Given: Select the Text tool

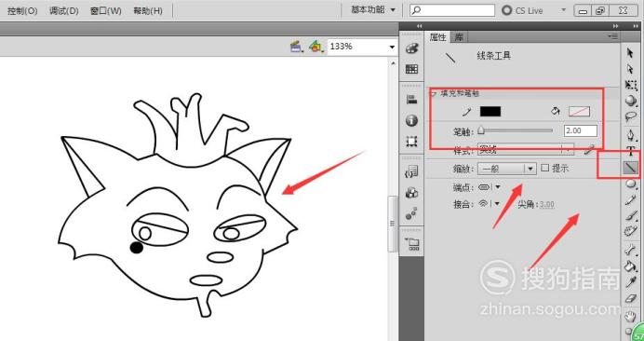Looking at the screenshot, I should 630,151.
